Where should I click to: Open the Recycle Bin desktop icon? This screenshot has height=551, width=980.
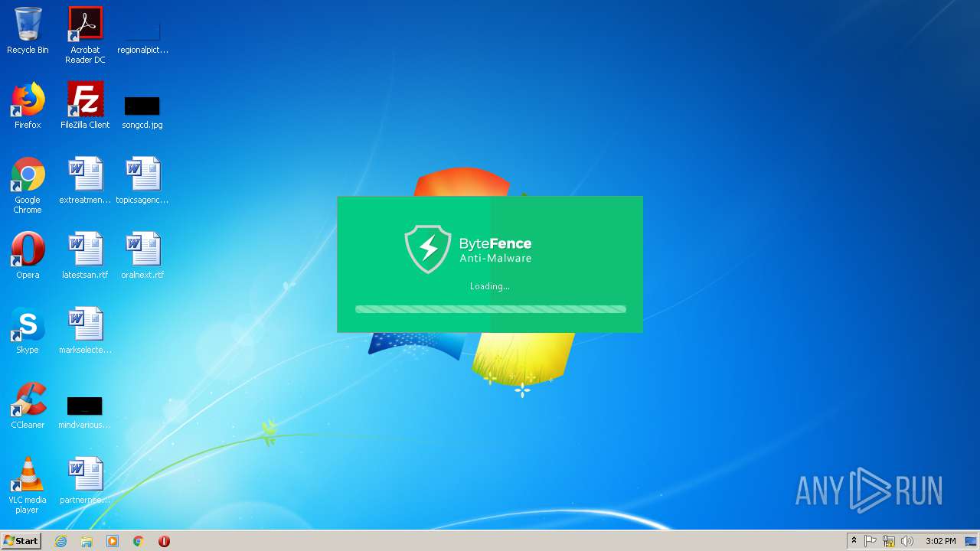[28, 31]
